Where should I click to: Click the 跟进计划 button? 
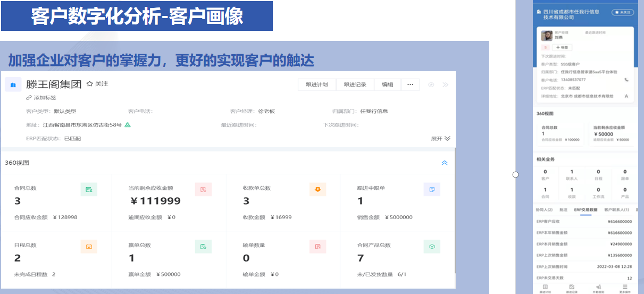317,85
